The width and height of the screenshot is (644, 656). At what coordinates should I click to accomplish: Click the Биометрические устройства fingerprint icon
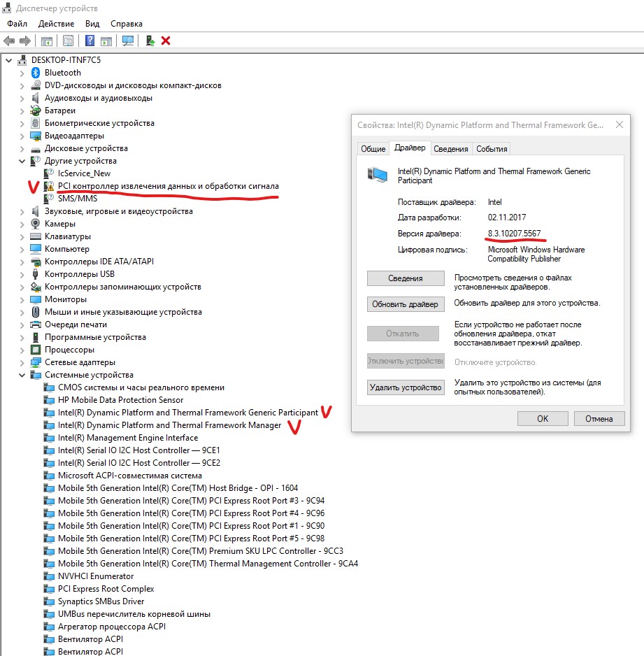pos(36,123)
